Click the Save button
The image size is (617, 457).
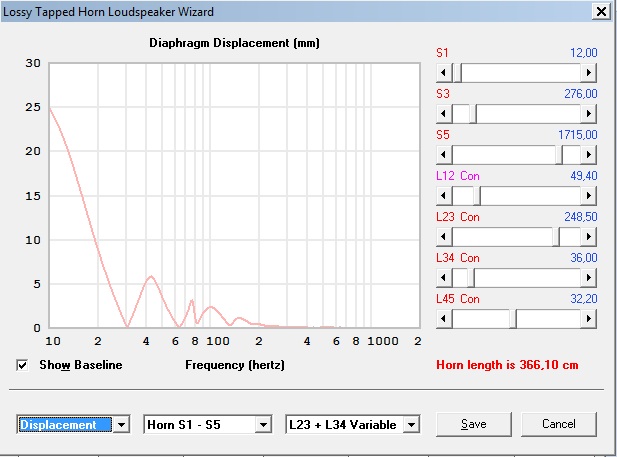(x=474, y=424)
